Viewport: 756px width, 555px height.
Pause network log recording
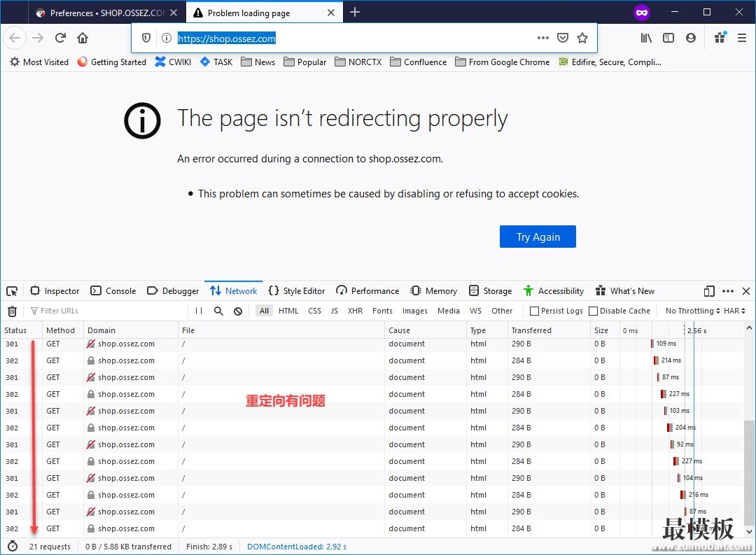pyautogui.click(x=199, y=311)
